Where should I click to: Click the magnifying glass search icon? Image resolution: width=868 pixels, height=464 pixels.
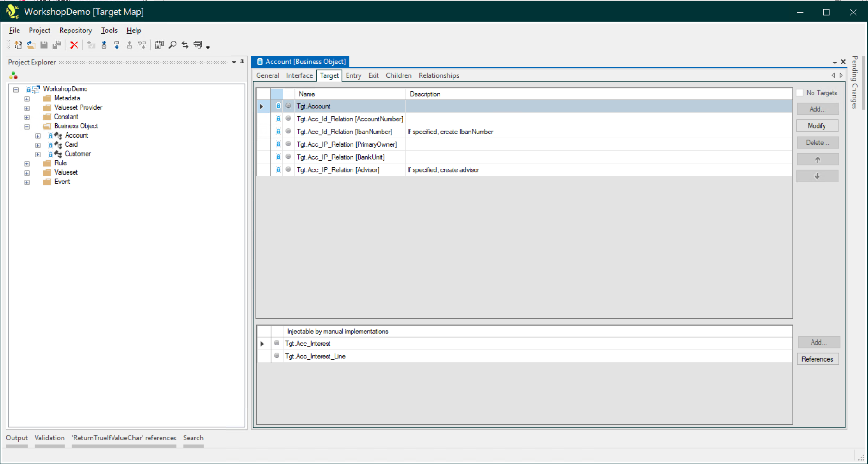[x=173, y=45]
